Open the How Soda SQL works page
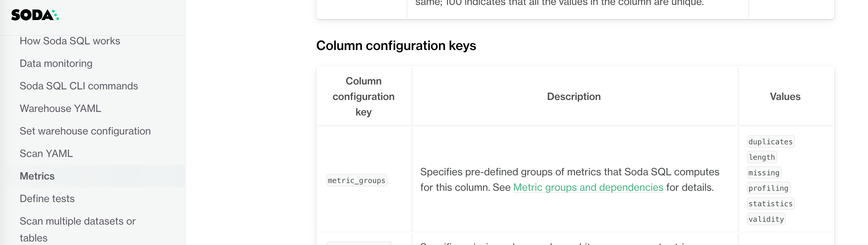868x245 pixels. pos(70,41)
